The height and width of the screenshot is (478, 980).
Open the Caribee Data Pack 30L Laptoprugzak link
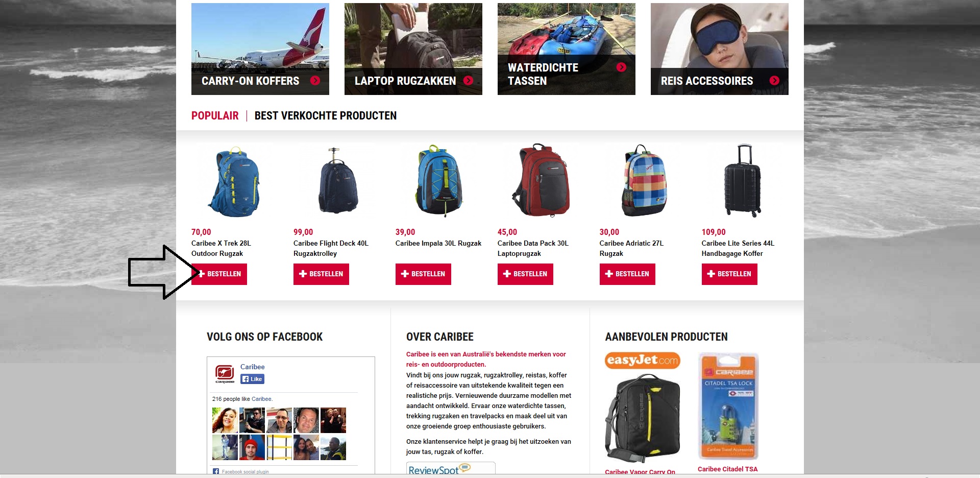(x=533, y=248)
